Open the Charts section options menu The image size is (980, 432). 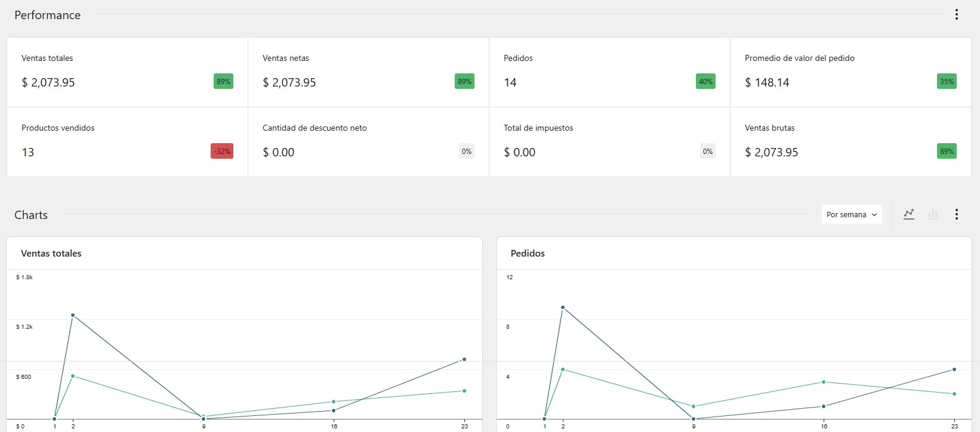(956, 214)
